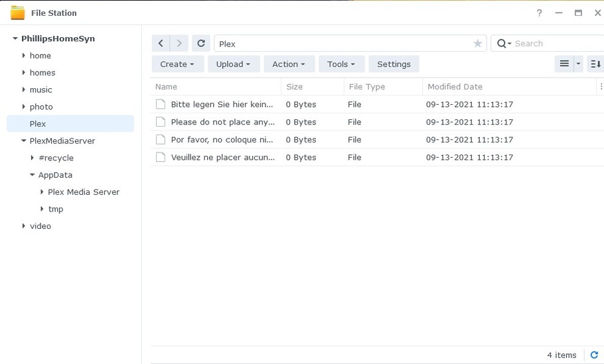604x364 pixels.
Task: Open the Tools dropdown
Action: (342, 64)
